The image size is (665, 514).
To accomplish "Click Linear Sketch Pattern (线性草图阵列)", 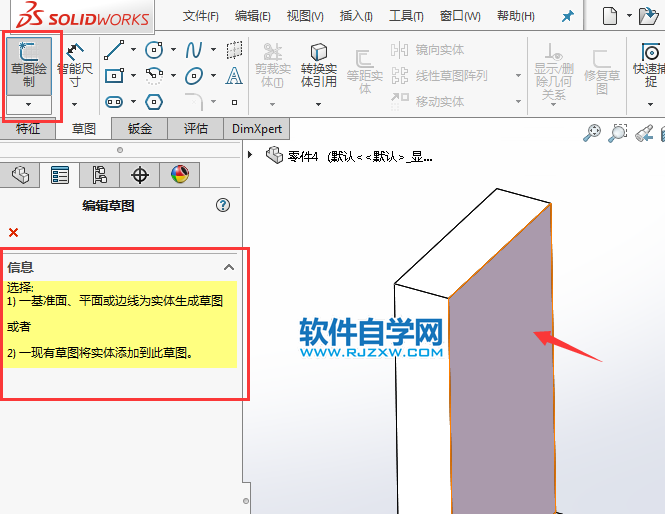I will 439,76.
